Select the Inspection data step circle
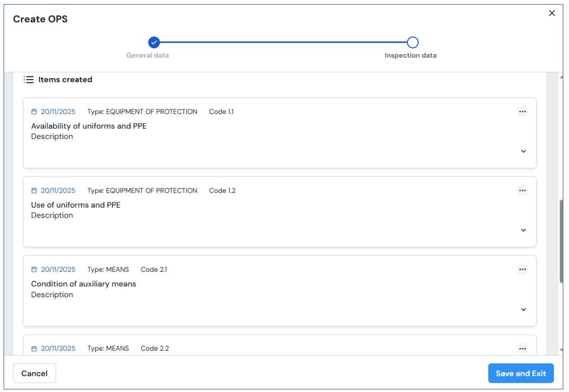 (x=412, y=43)
